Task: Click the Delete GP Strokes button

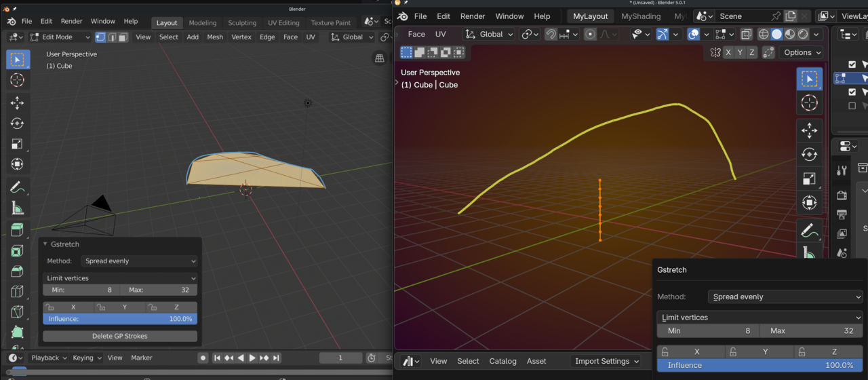Action: (120, 336)
